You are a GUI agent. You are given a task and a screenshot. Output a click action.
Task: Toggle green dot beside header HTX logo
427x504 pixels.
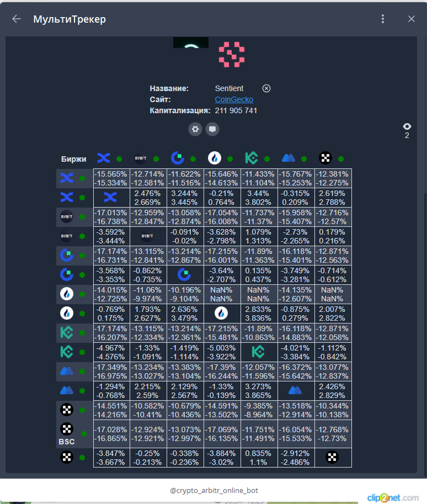pyautogui.click(x=230, y=159)
